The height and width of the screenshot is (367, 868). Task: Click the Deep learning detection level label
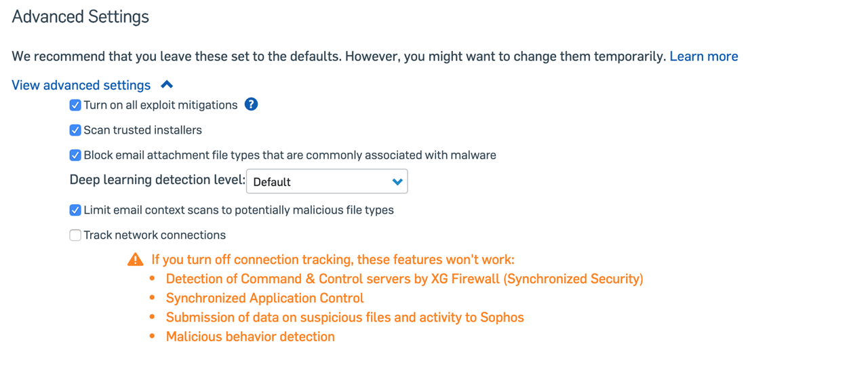point(157,180)
